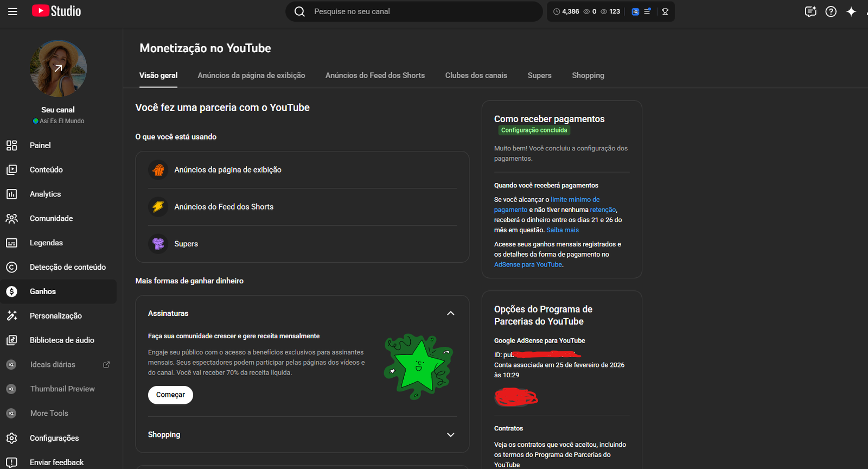Open Biblioteca de áudio in sidebar

pyautogui.click(x=62, y=340)
